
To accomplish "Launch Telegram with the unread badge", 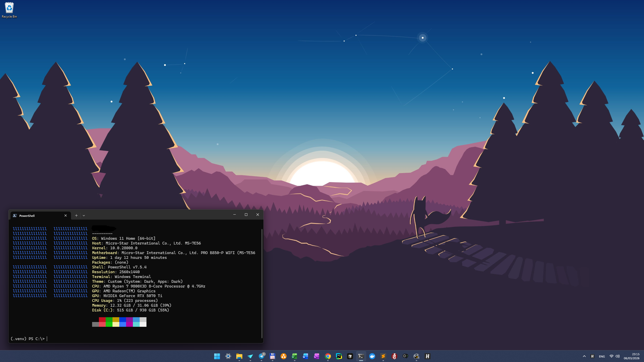I will pos(261,356).
